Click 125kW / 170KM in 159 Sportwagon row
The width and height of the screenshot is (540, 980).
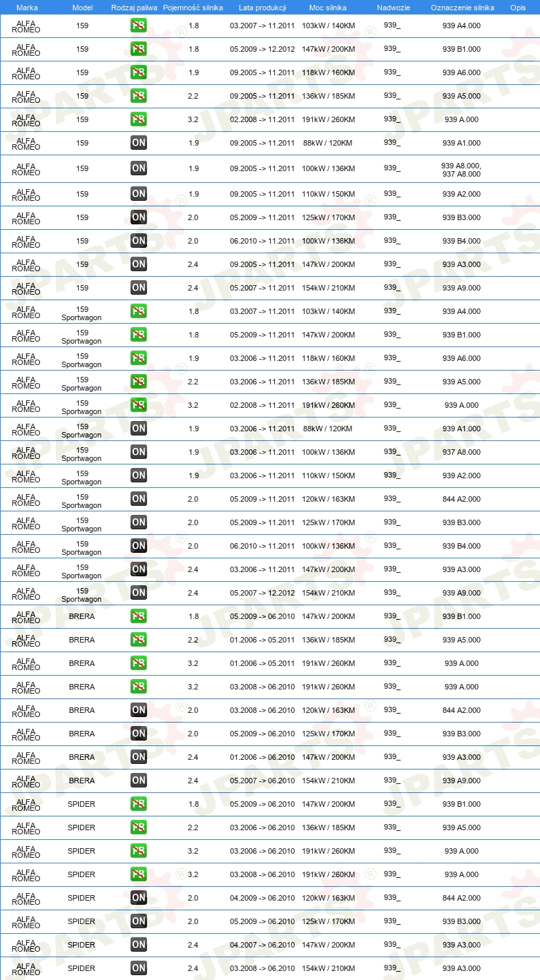point(328,522)
